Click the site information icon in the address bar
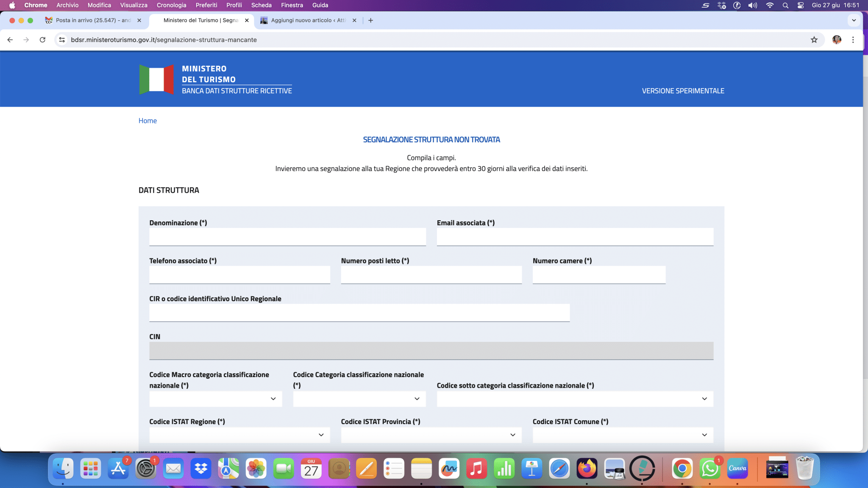868x488 pixels. coord(62,40)
